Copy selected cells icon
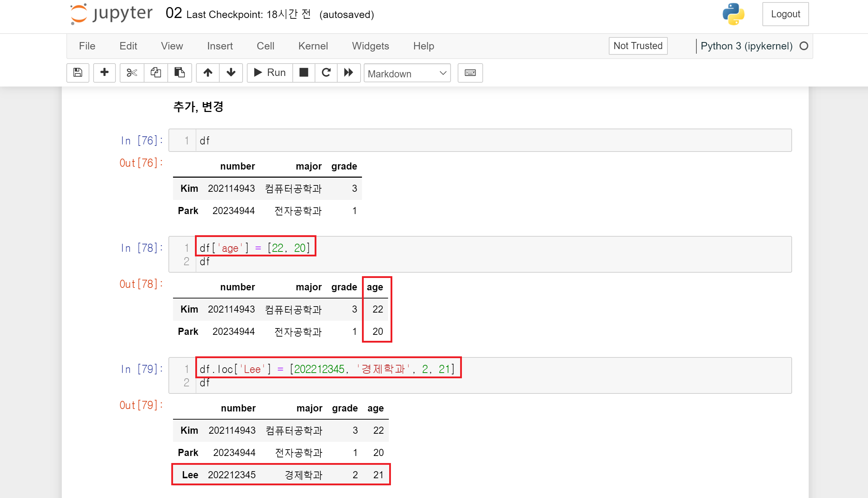 [x=156, y=73]
